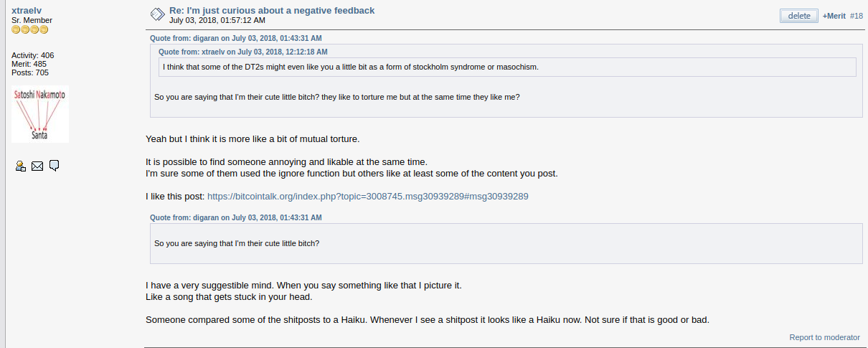Open the "Re: I'm just curious about a negative feedback" title
Screen dimensions: 868x348
coord(272,10)
